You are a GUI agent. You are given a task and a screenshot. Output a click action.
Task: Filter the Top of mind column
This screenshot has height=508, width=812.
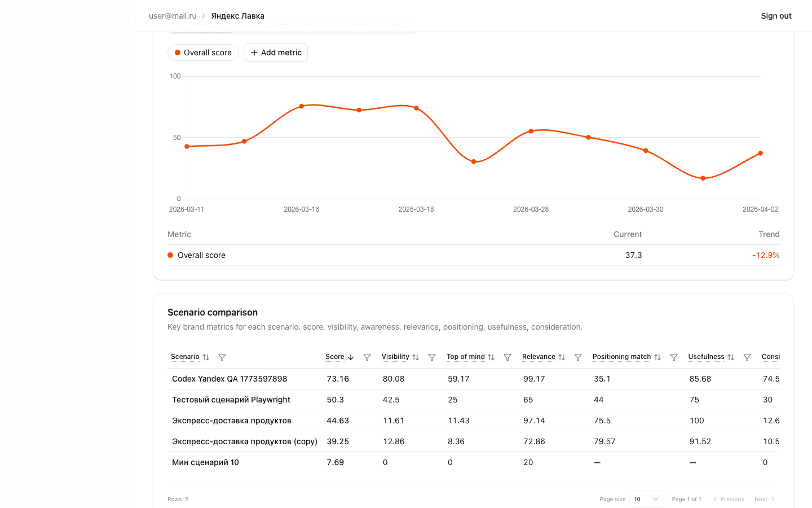507,357
